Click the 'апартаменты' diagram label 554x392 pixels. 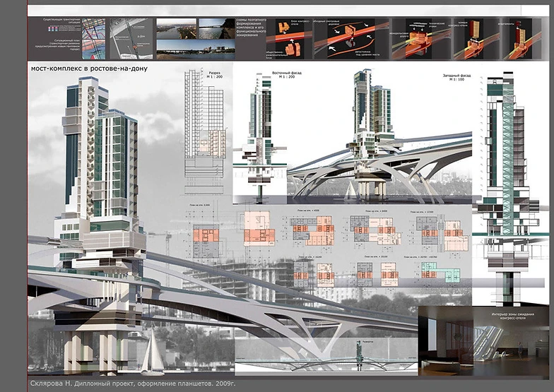point(506,24)
